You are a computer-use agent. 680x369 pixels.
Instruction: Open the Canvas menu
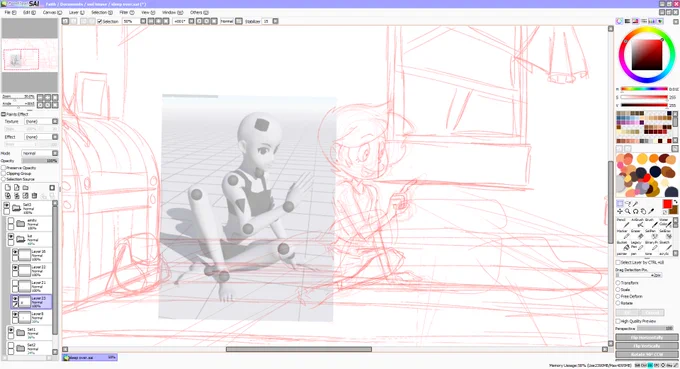52,13
